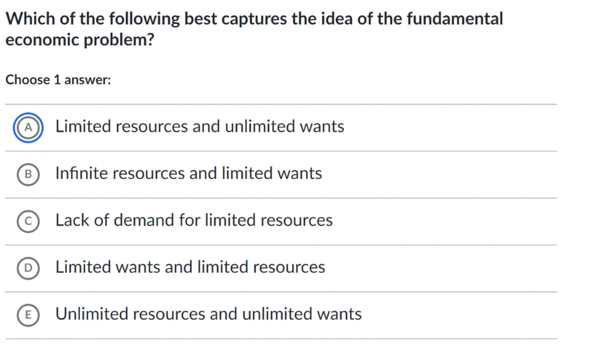This screenshot has width=596, height=364.
Task: Choose the circle labeled C
Action: (x=28, y=221)
